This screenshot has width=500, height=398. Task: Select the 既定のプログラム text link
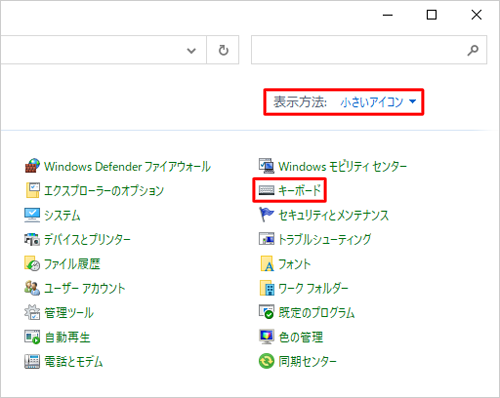(317, 312)
